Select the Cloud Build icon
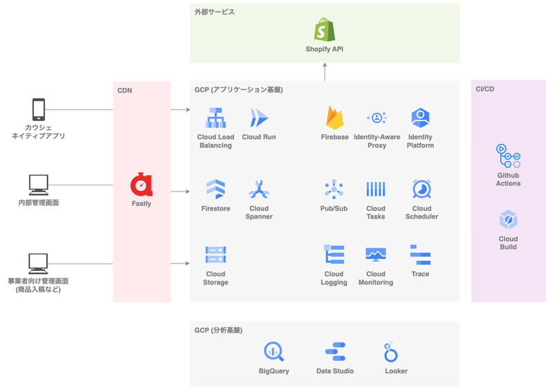Screen dimensions: 553x392 tap(508, 220)
